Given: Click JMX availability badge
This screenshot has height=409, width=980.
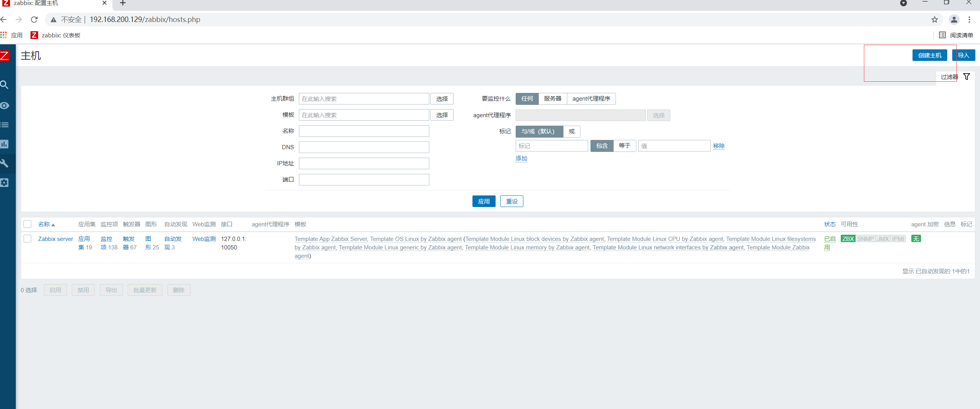Looking at the screenshot, I should point(883,239).
